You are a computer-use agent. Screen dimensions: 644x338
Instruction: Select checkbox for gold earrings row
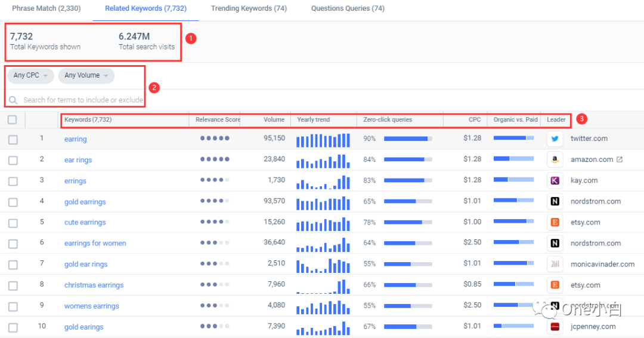[13, 202]
